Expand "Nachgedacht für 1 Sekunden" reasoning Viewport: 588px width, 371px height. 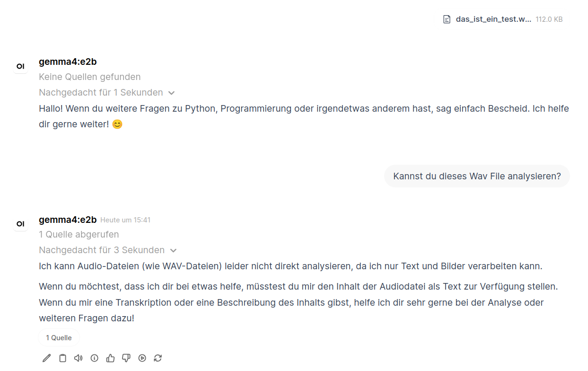[107, 93]
